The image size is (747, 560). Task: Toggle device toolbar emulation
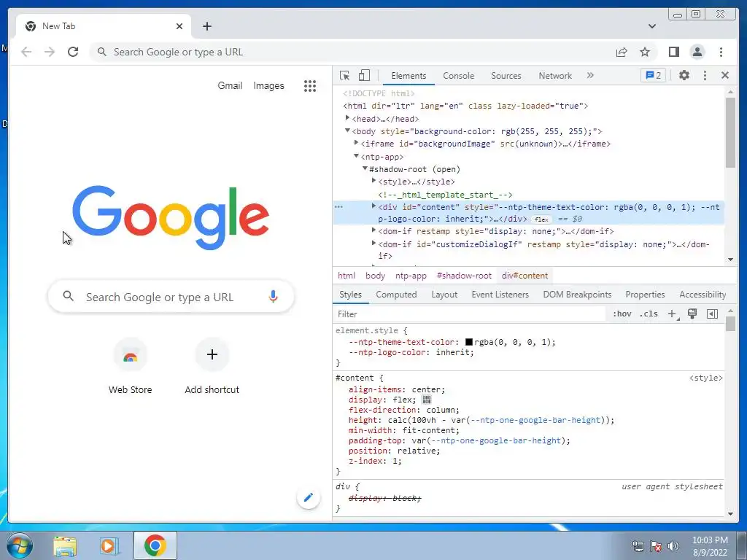[364, 75]
